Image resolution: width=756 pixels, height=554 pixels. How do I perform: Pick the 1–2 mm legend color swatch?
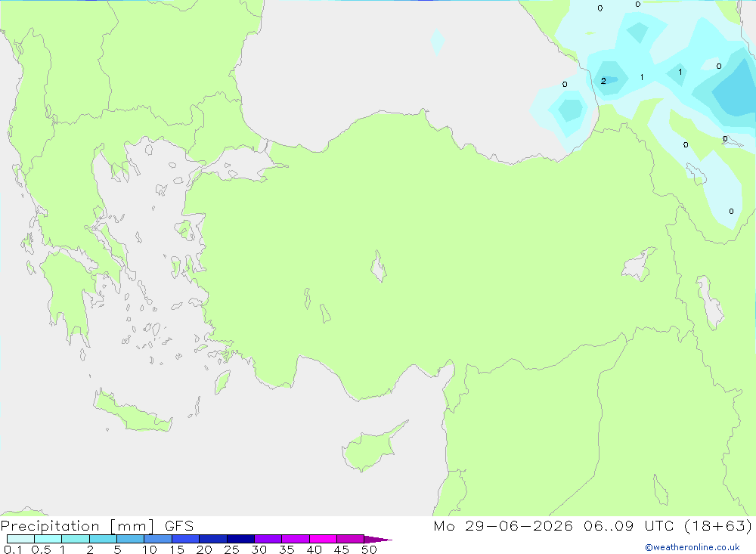point(75,539)
